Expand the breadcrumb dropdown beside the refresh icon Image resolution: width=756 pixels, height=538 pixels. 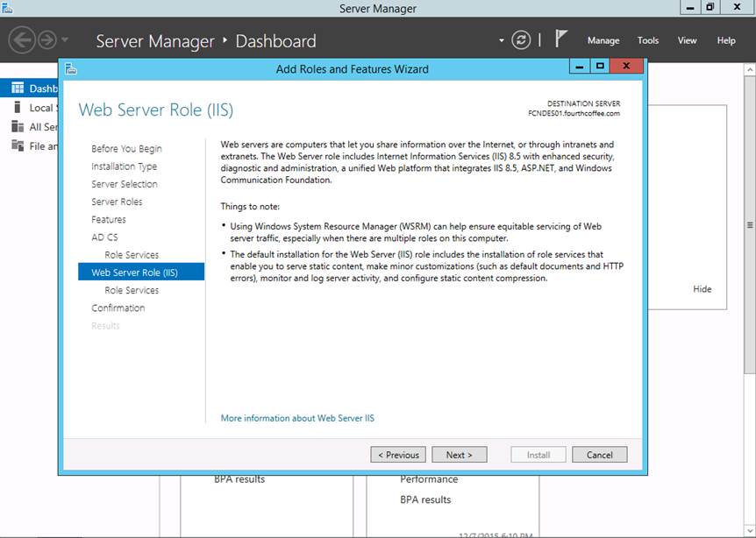coord(502,41)
